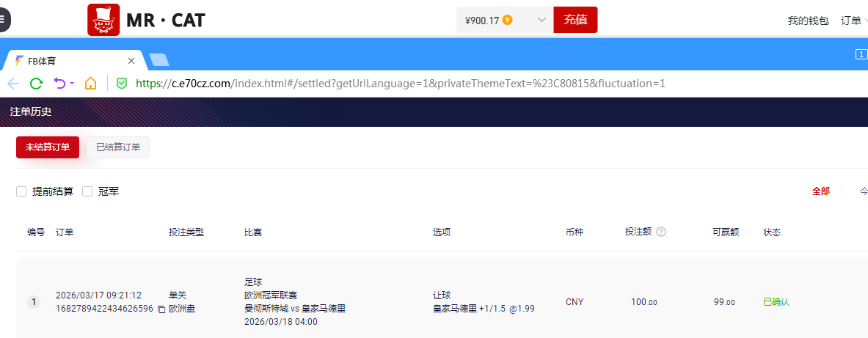Click the 选项 column header
Image resolution: width=868 pixels, height=338 pixels.
(442, 232)
